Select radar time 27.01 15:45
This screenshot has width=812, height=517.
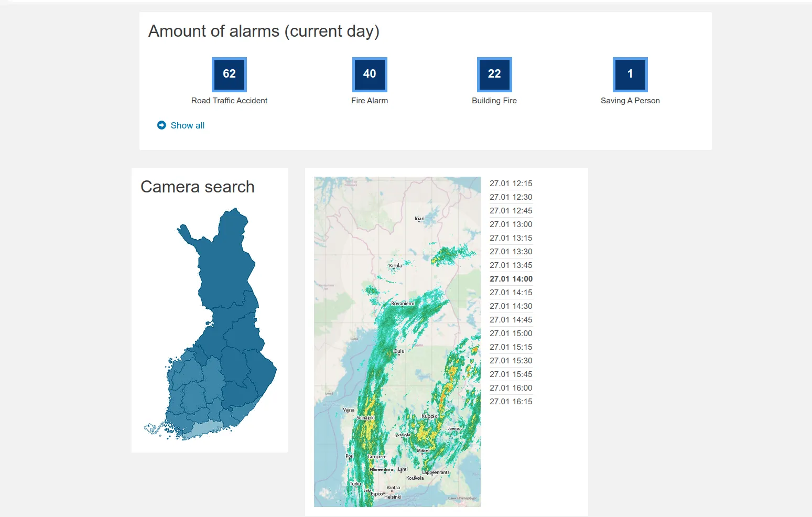click(511, 374)
